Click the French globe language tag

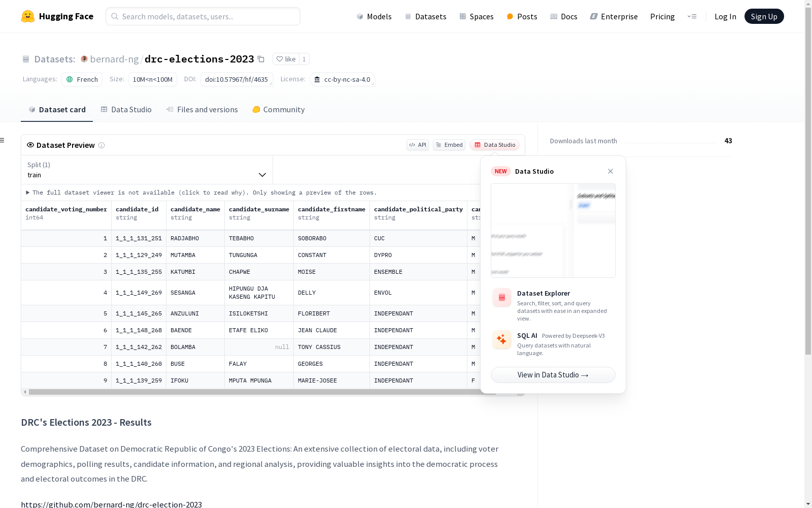tap(82, 79)
